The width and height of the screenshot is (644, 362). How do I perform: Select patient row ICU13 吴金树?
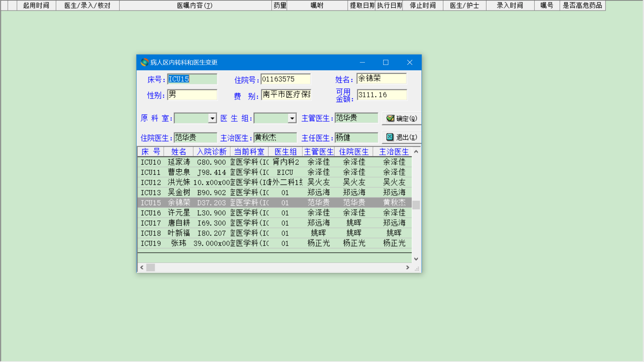[x=275, y=193]
